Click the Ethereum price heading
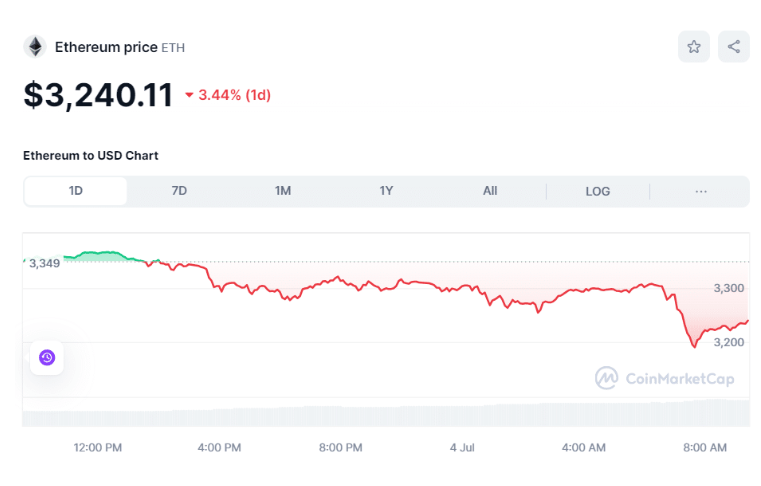Image resolution: width=761 pixels, height=486 pixels. [x=105, y=47]
